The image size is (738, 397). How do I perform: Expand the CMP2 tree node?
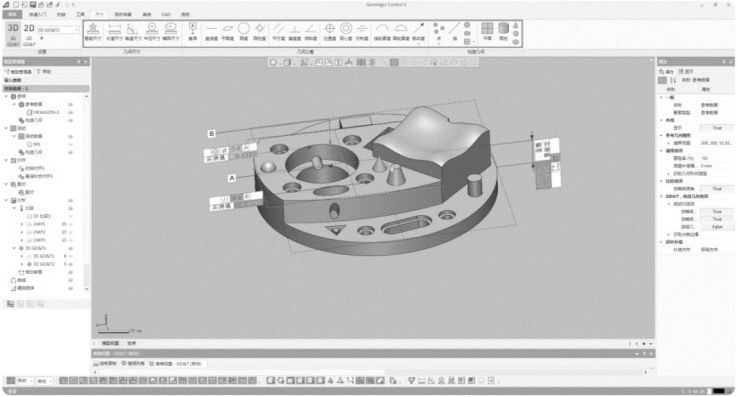click(x=22, y=232)
